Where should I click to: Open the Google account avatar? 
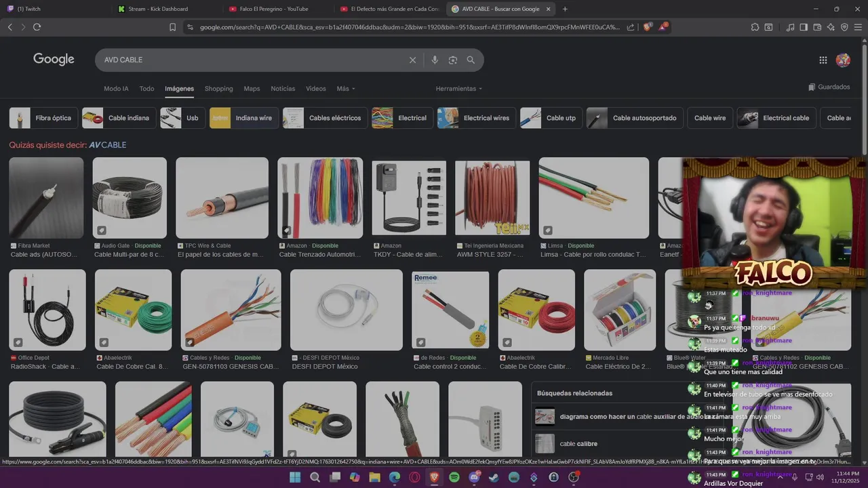click(844, 60)
